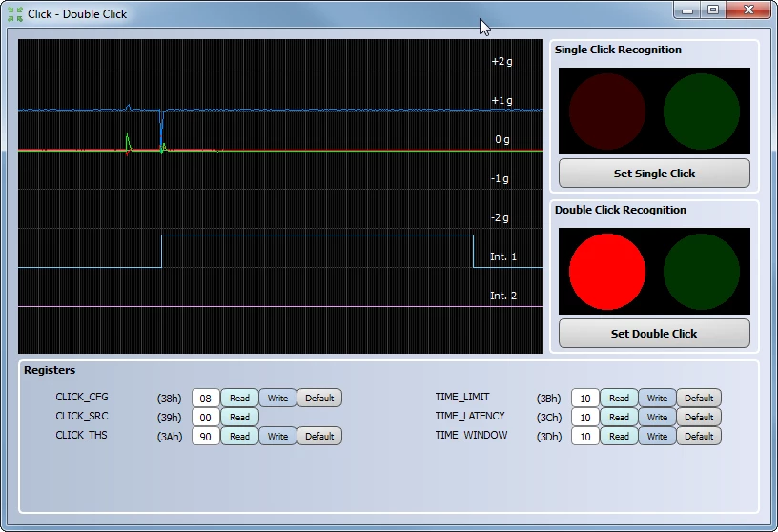Screen dimensions: 778x532
Task: Click the (39h) address label
Action: pyautogui.click(x=169, y=418)
